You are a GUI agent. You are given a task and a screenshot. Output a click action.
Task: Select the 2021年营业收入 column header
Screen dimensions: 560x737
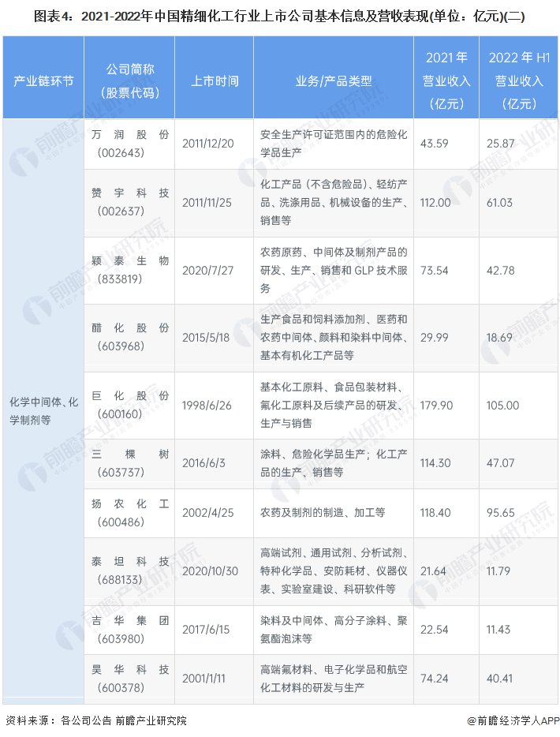pyautogui.click(x=446, y=81)
